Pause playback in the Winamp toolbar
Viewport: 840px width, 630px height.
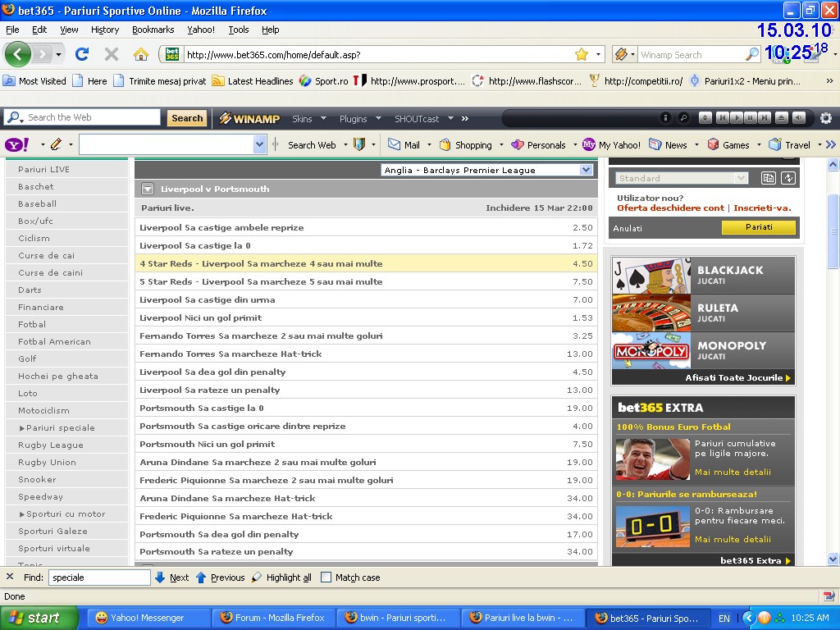point(751,118)
